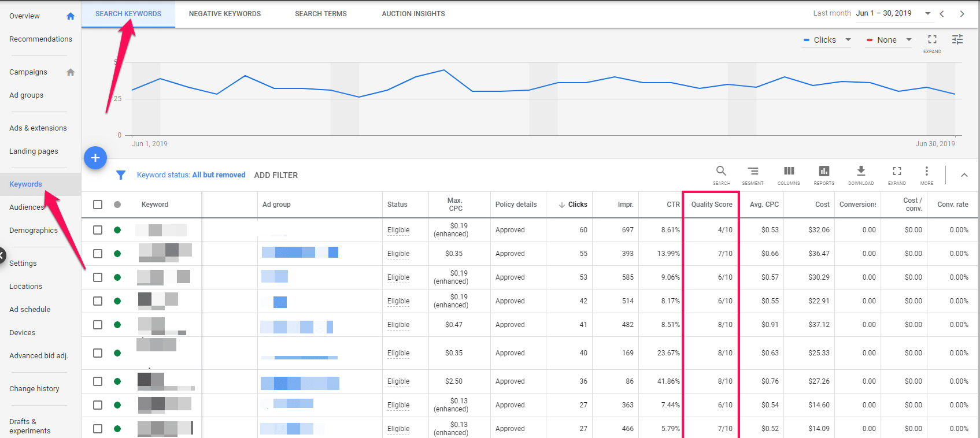Click the $37.12 cost cell
The height and width of the screenshot is (438, 980).
point(819,325)
